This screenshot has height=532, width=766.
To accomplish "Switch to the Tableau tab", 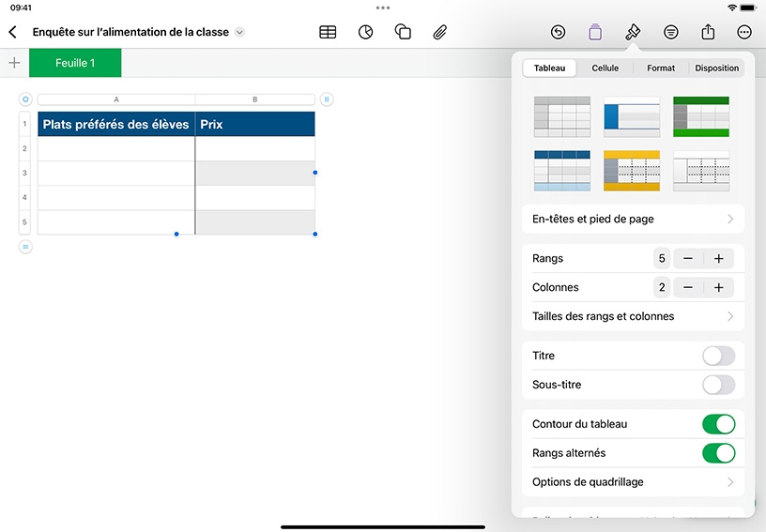I will point(549,68).
